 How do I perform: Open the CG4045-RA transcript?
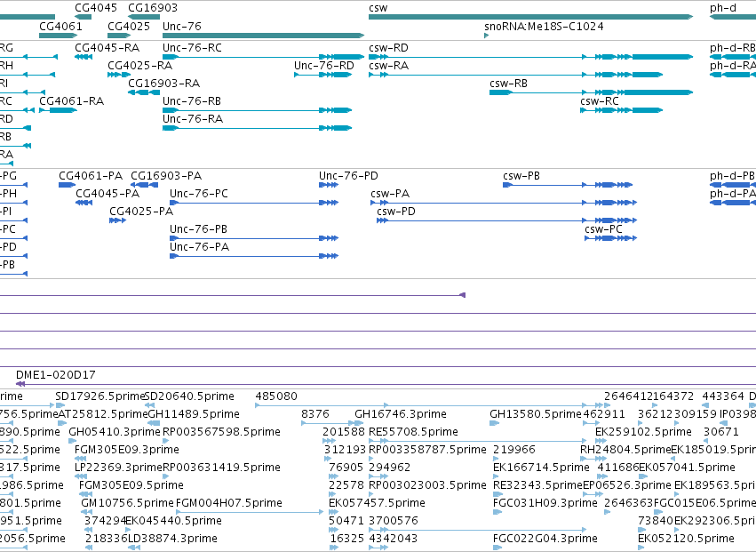84,57
